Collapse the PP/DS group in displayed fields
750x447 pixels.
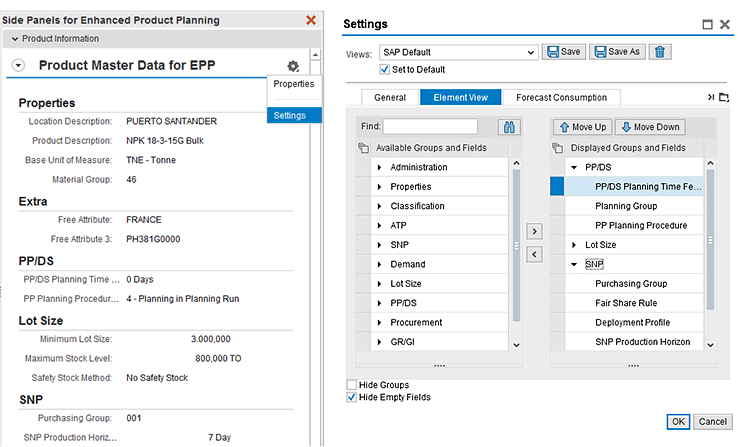pos(574,167)
